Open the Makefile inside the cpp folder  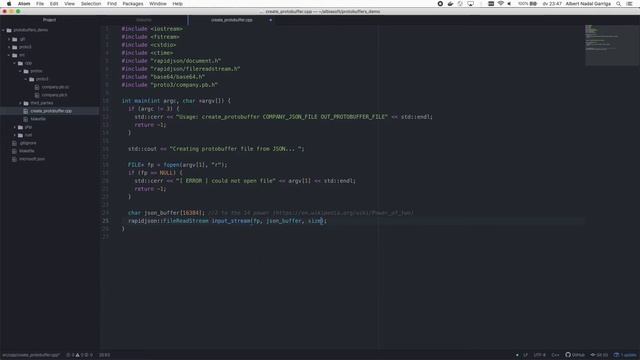[x=38, y=119]
